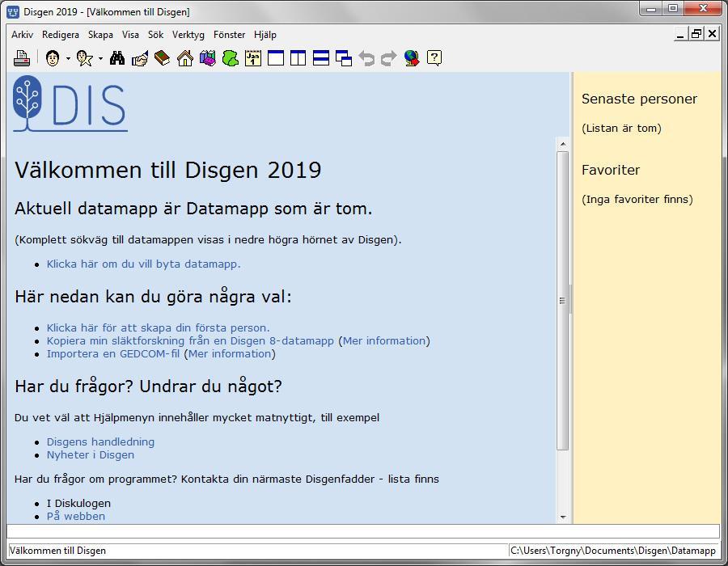Click the green map icon
The image size is (728, 566).
[231, 58]
